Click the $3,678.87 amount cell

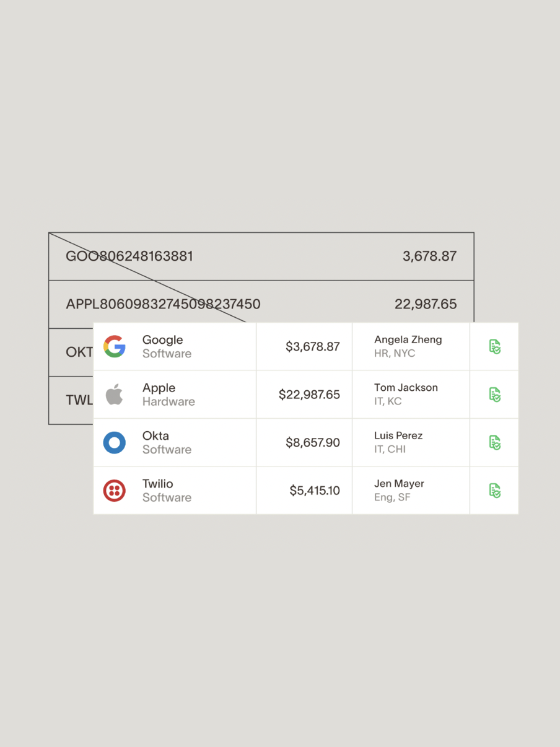304,346
